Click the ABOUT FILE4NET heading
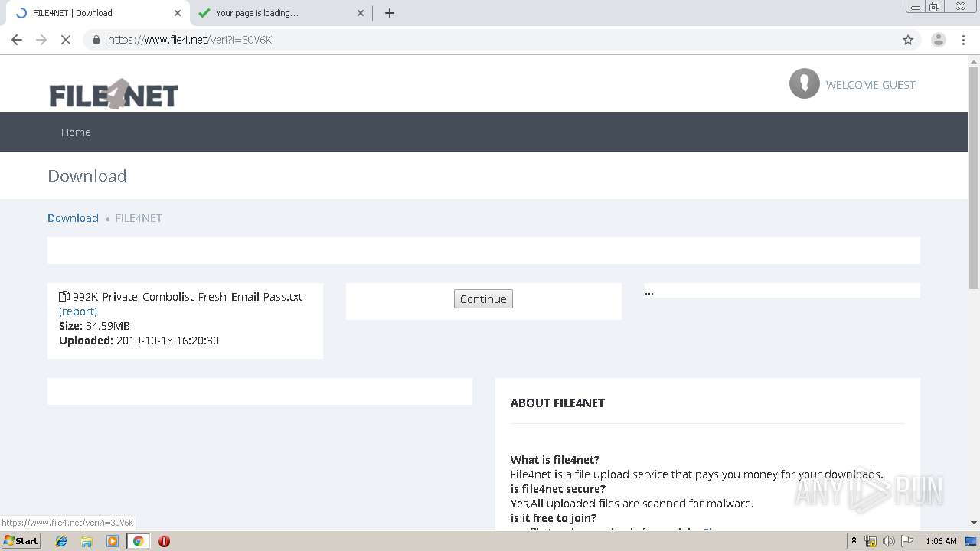This screenshot has width=980, height=551. pyautogui.click(x=557, y=403)
